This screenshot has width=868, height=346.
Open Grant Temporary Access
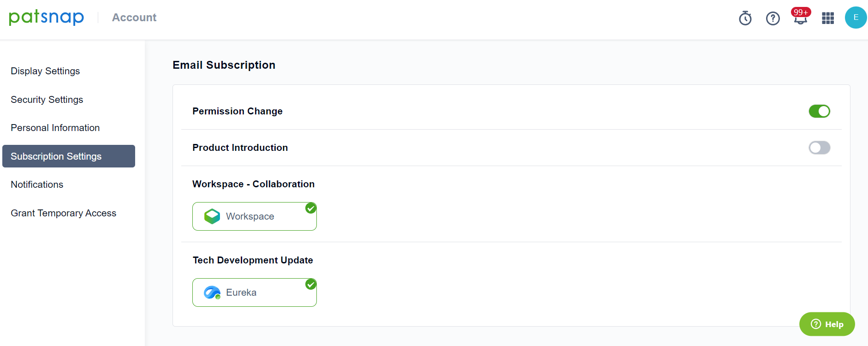(64, 213)
